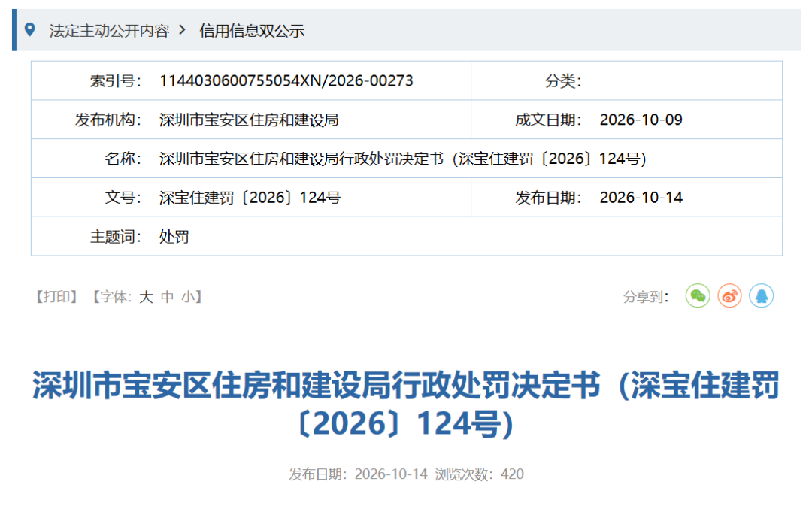812x509 pixels.
Task: Open 法定主动公开内容 breadcrumb link
Action: (x=109, y=31)
